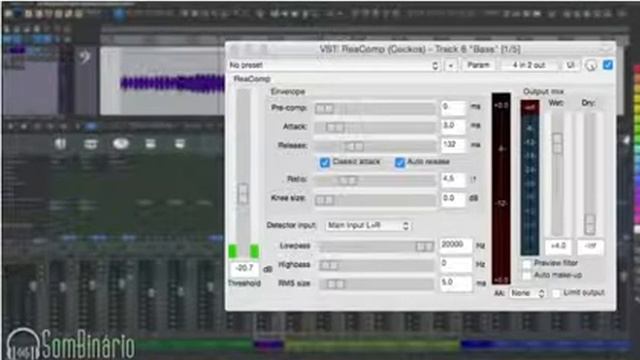Click the Ratio slider
This screenshot has width=640, height=360.
[375, 180]
